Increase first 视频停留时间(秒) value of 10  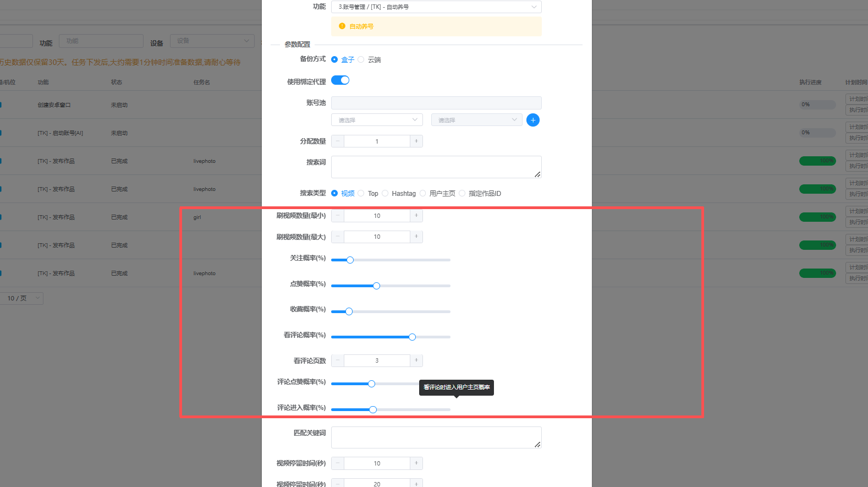click(x=416, y=463)
